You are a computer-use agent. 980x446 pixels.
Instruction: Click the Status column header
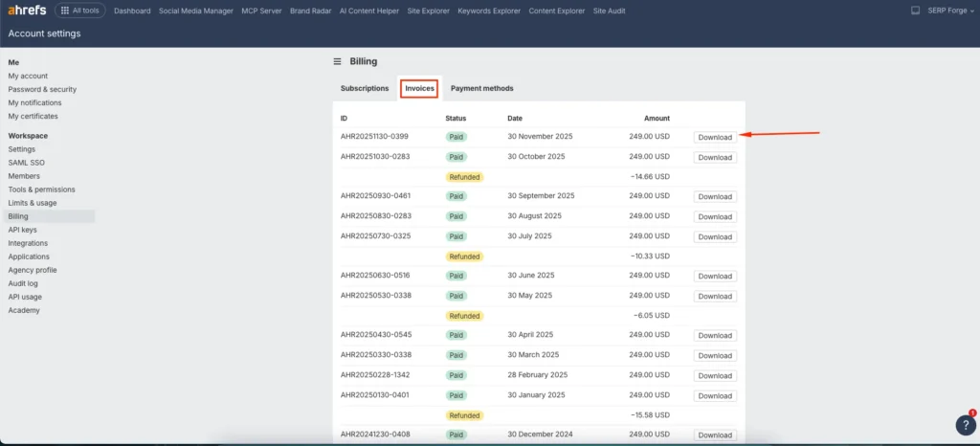tap(456, 118)
